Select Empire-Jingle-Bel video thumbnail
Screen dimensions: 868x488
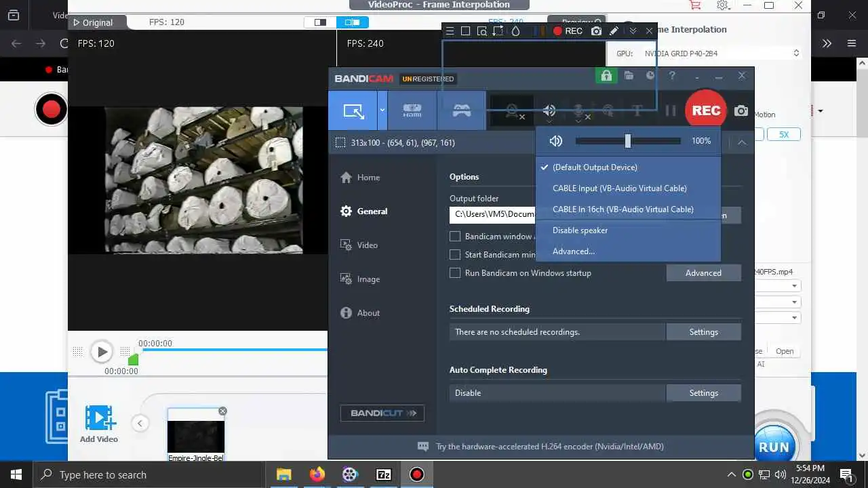click(196, 435)
